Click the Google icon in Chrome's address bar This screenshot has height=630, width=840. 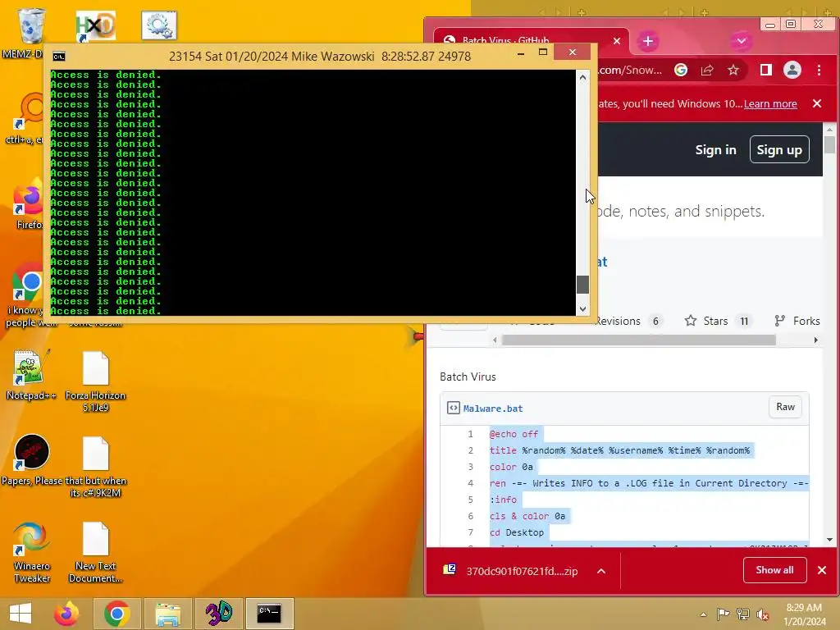point(681,71)
